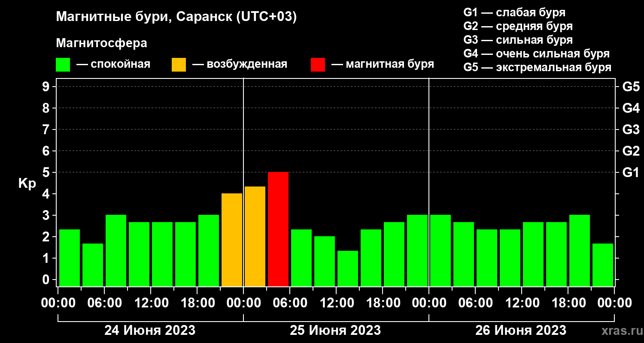Click the "Kp" axis label
Screen dimensions: 644x343
(27, 183)
